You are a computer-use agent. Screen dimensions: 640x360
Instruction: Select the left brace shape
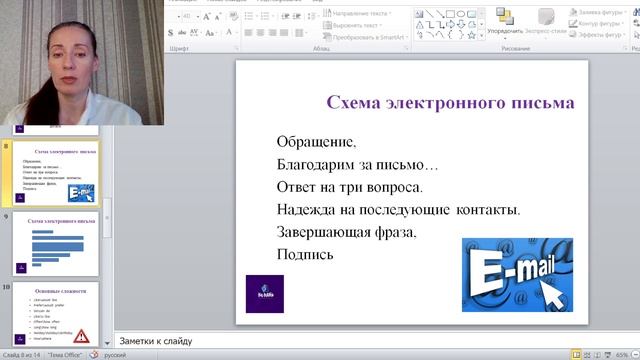pyautogui.click(x=450, y=36)
